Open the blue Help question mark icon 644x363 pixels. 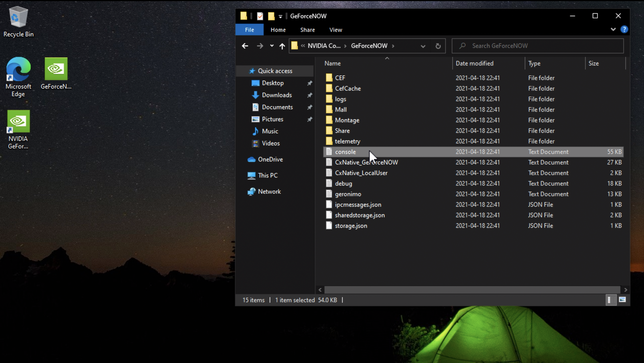pyautogui.click(x=624, y=29)
